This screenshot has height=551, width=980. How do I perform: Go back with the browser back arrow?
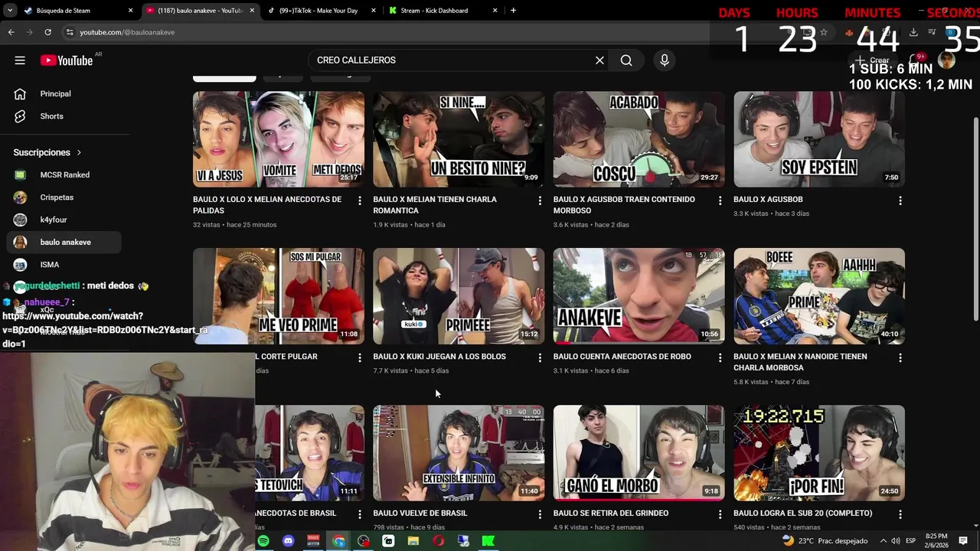(x=11, y=32)
